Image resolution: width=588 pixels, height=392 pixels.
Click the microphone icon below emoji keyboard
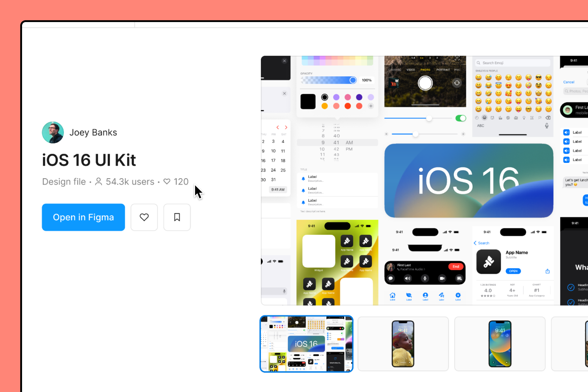tap(547, 126)
